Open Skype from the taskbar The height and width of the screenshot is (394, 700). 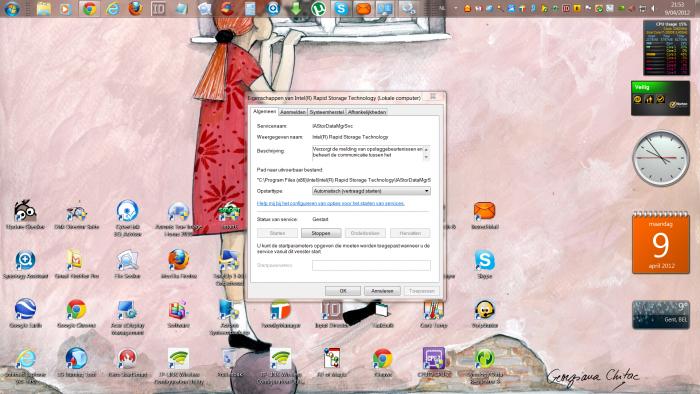pyautogui.click(x=341, y=8)
